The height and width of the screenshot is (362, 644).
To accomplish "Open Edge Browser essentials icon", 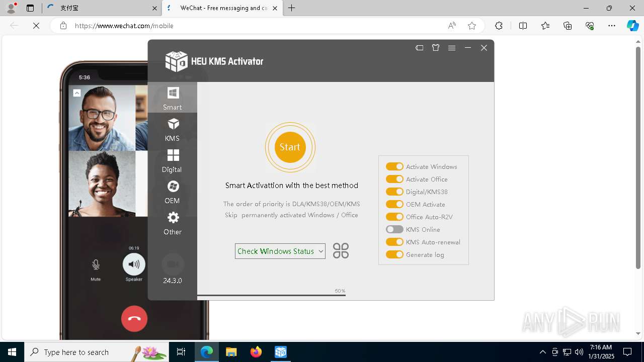I will [590, 26].
